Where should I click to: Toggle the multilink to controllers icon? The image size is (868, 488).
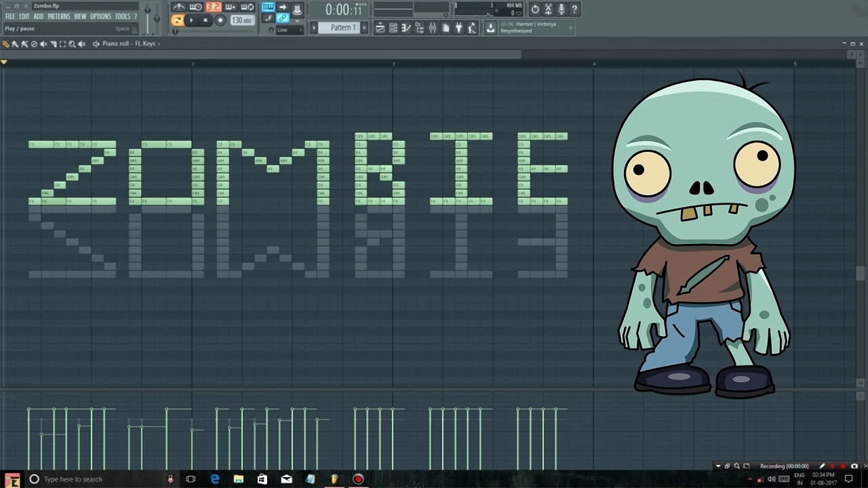pyautogui.click(x=283, y=18)
